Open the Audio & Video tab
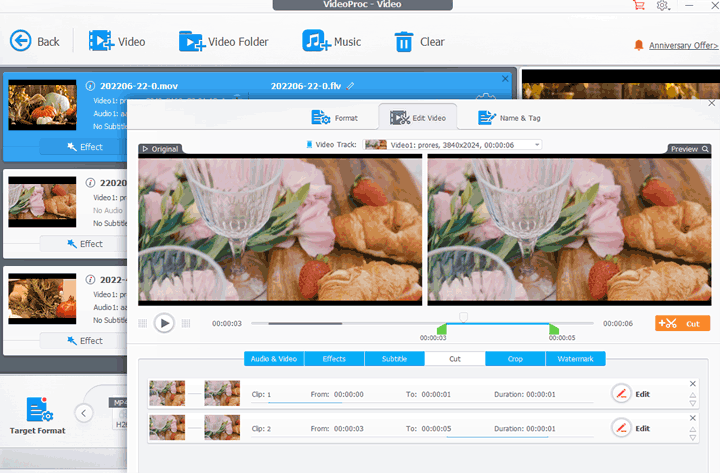The height and width of the screenshot is (473, 720). pos(274,359)
